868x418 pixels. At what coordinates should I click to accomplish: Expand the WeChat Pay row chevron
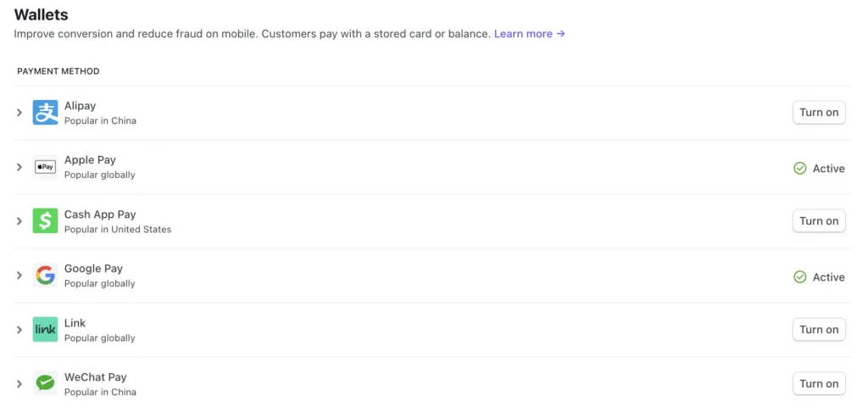tap(19, 384)
